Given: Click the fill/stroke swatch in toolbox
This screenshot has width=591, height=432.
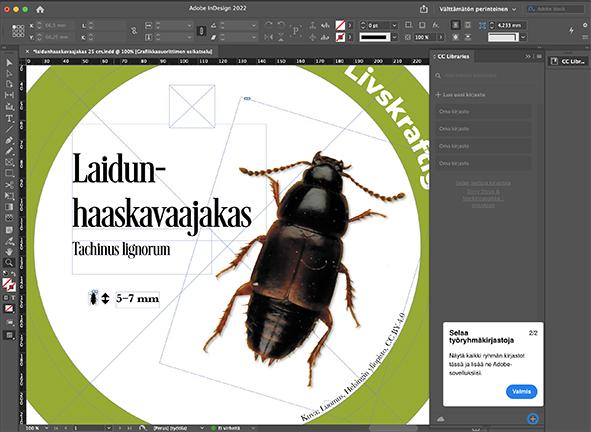Looking at the screenshot, I should (x=8, y=285).
